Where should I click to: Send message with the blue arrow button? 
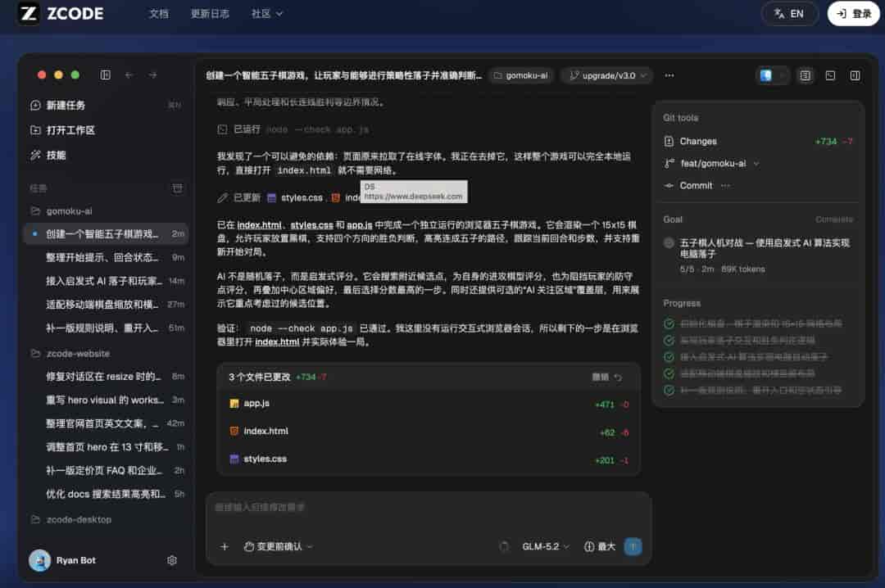633,546
